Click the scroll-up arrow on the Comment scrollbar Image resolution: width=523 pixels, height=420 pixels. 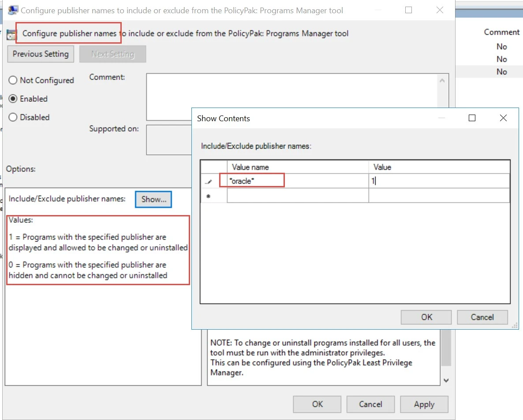pos(443,80)
